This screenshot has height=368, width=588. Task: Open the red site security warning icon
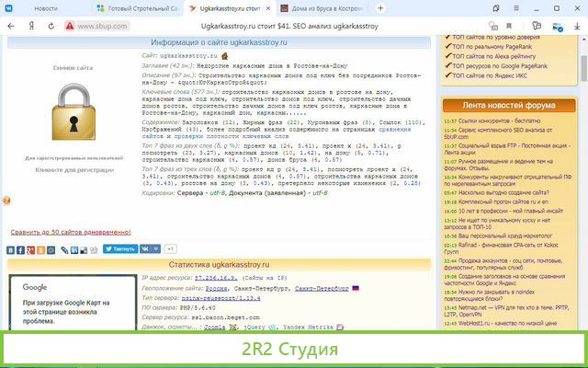tap(70, 26)
